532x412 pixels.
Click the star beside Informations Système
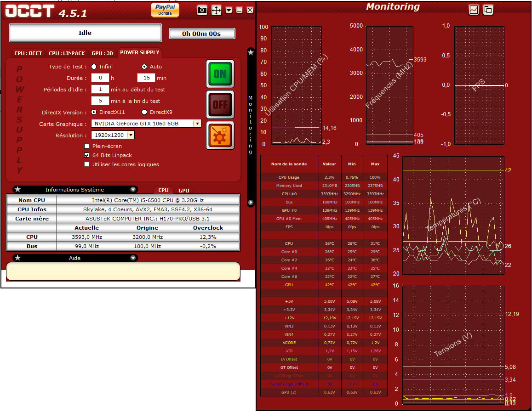[17, 189]
